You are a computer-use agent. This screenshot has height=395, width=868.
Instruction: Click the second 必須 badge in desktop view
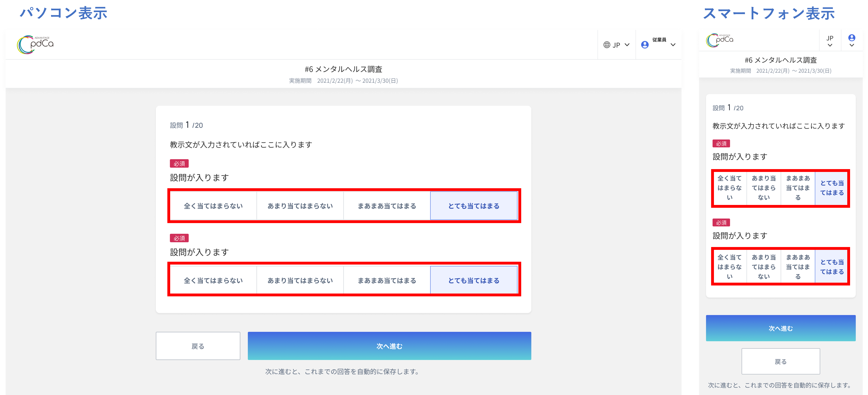tap(179, 238)
